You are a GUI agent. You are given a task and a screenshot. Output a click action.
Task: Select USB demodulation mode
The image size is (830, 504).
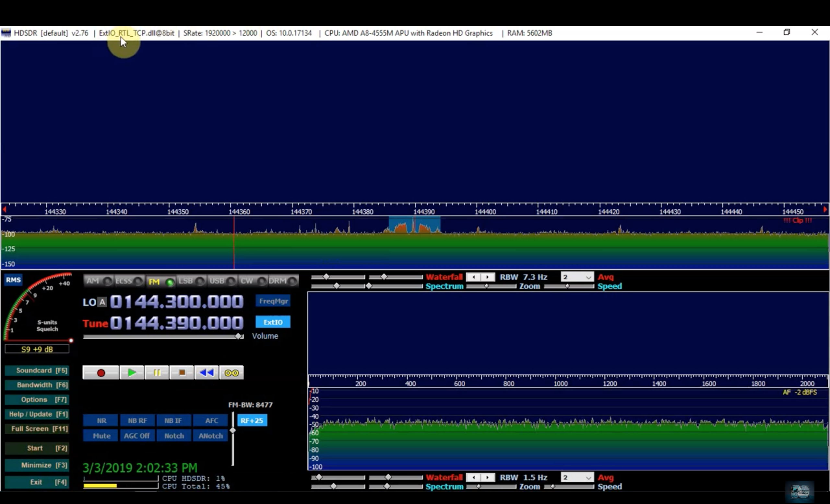(222, 281)
